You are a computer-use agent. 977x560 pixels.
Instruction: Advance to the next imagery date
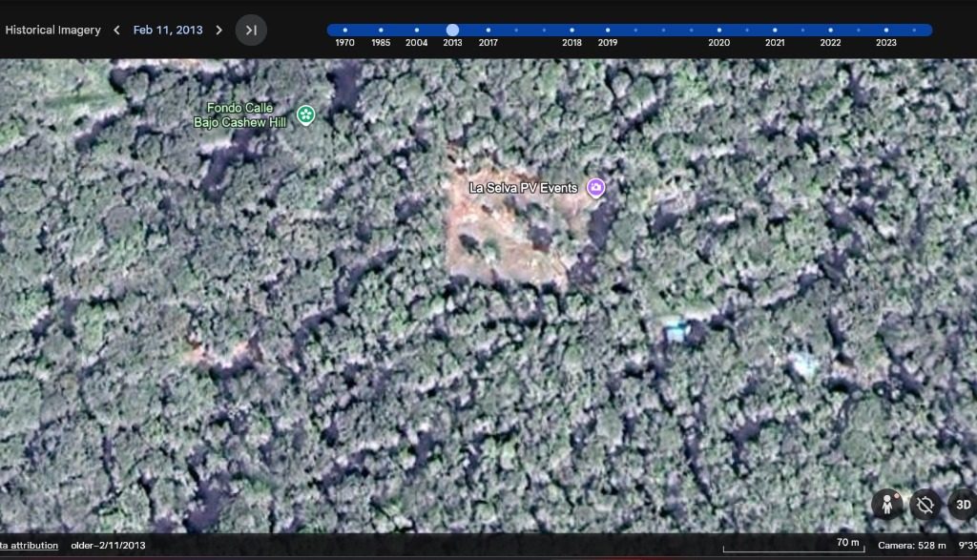click(x=218, y=31)
